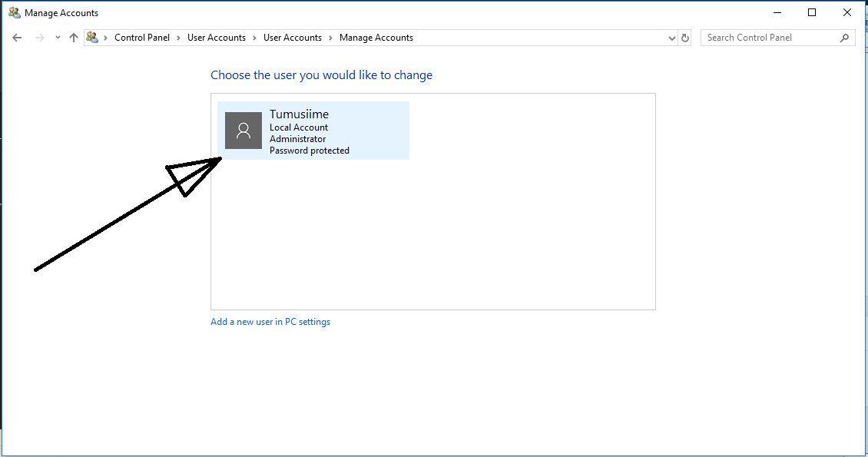The width and height of the screenshot is (868, 457).
Task: Refresh the Manage Accounts page
Action: tap(684, 37)
